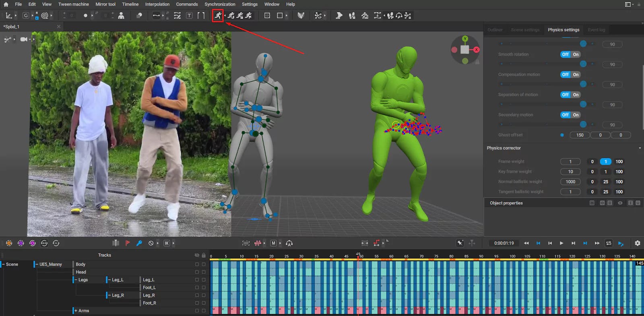
Task: Click the no-entry circle icon above Tracks
Action: coord(151,243)
